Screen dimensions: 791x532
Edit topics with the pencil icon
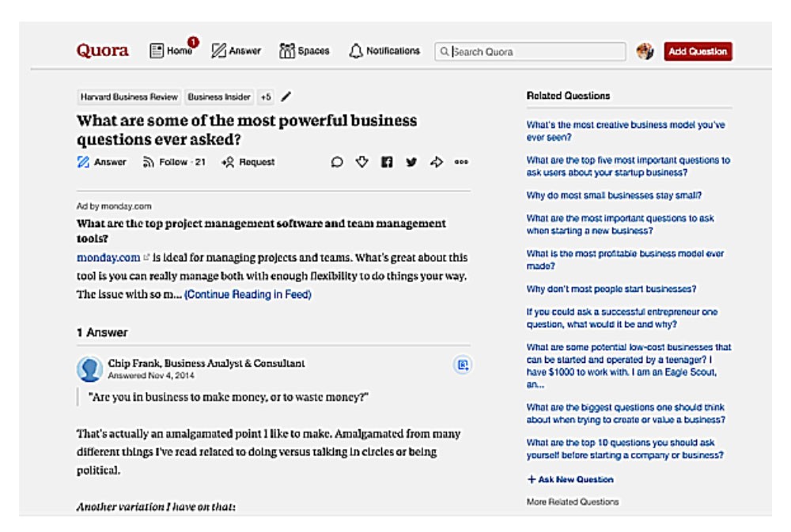tap(286, 96)
